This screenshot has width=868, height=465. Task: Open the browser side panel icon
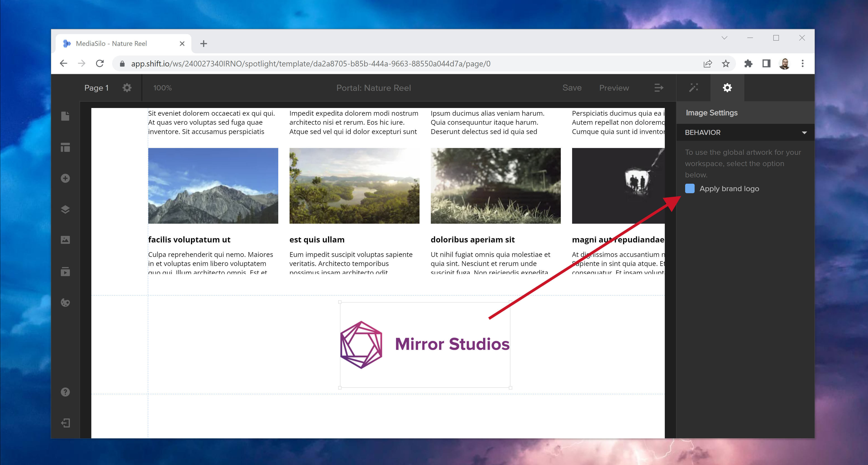click(766, 64)
